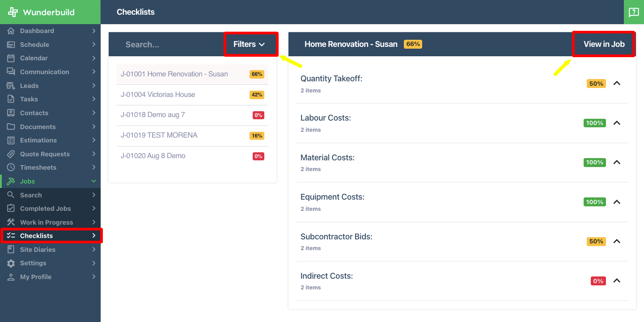The width and height of the screenshot is (644, 322).
Task: Click the Tasks checkmark document icon
Action: coord(11,99)
